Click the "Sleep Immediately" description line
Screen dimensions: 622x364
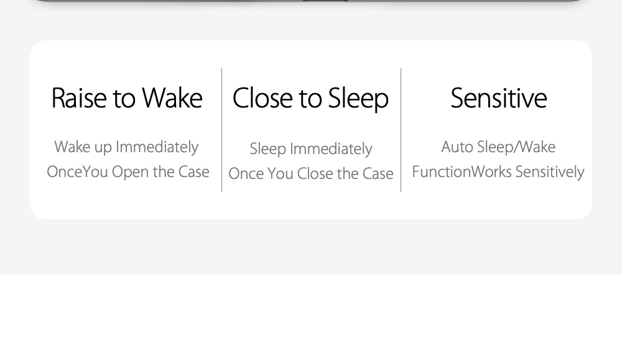click(311, 149)
